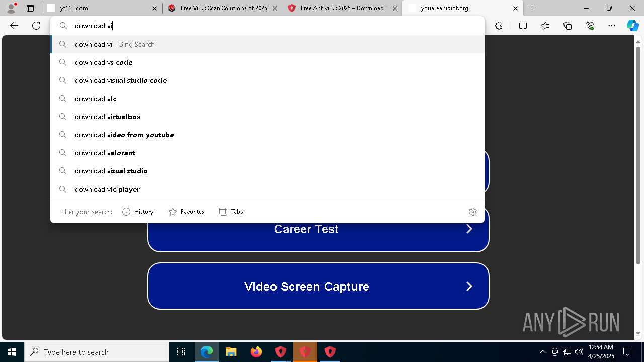Open the Windows Start menu
This screenshot has width=644, height=362.
12,352
